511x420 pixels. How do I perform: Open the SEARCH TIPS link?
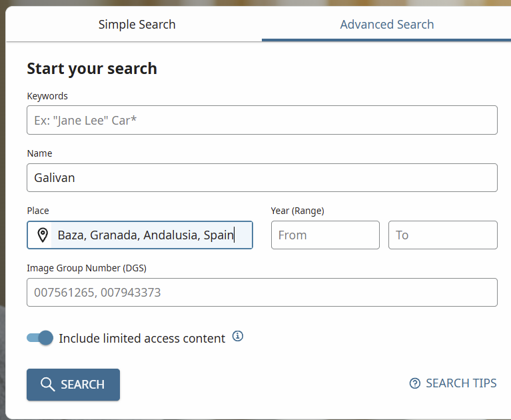(x=453, y=383)
